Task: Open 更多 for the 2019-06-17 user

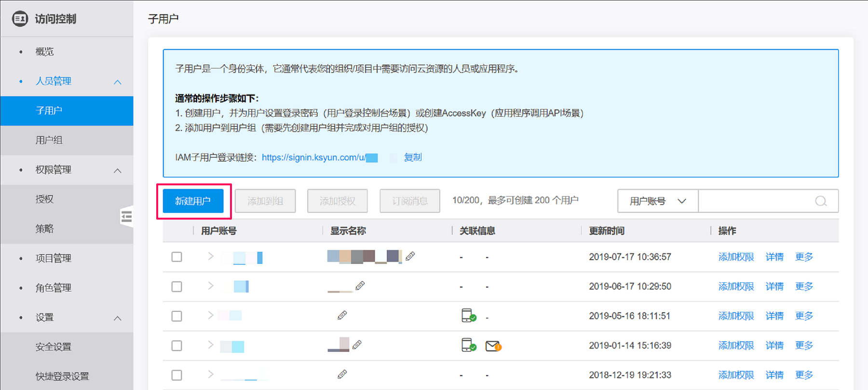Action: click(x=804, y=286)
